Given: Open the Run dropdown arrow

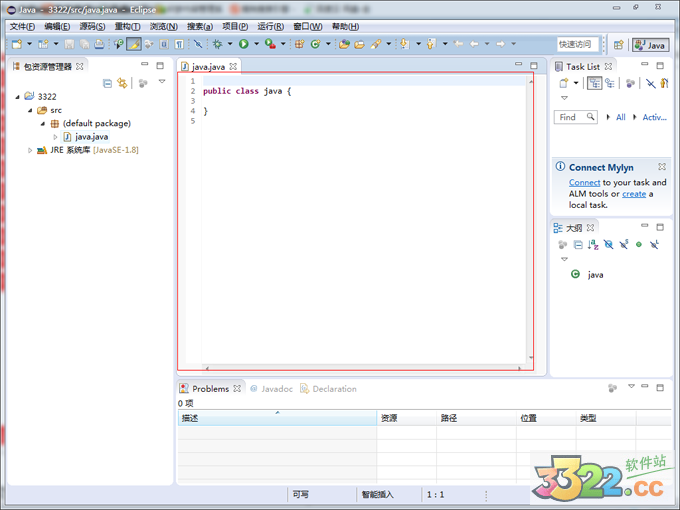Looking at the screenshot, I should 256,44.
